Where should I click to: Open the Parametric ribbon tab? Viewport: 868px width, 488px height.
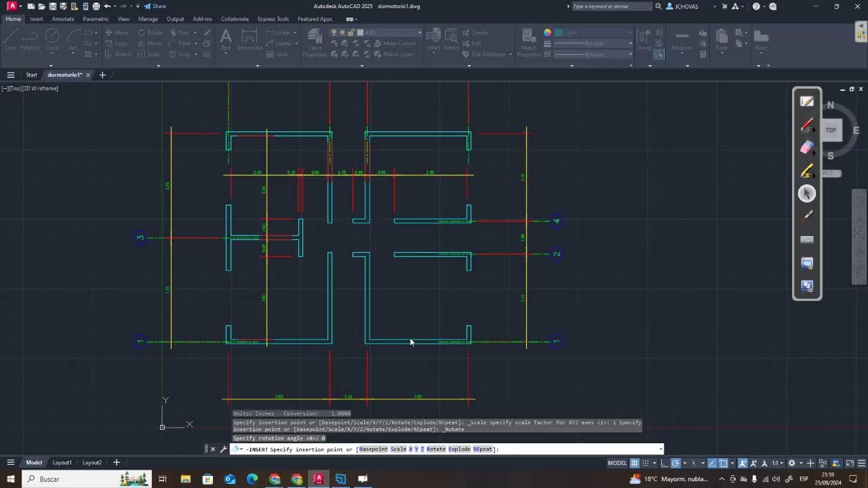[96, 19]
